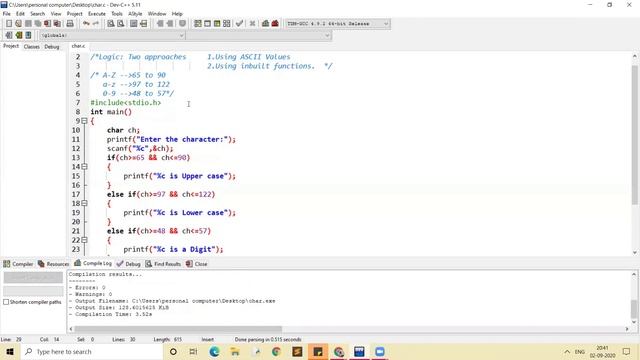Click the compile log vertical scrollbar thumb
Image resolution: width=640 pixels, height=360 pixels.
pyautogui.click(x=634, y=309)
